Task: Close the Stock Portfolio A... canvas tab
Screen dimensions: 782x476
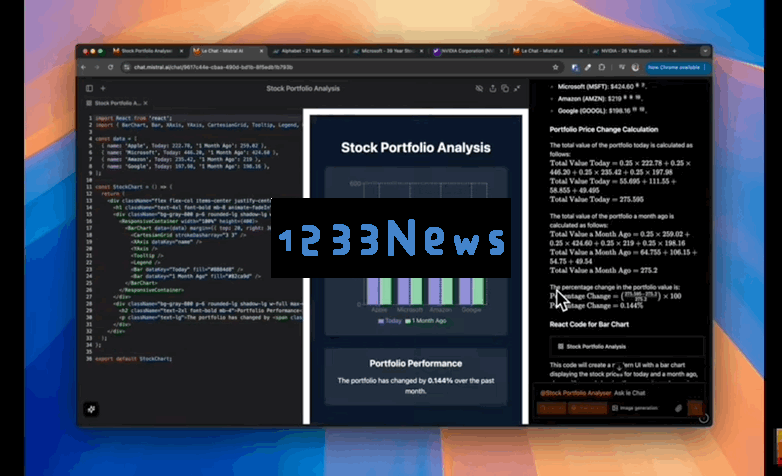Action: click(146, 103)
